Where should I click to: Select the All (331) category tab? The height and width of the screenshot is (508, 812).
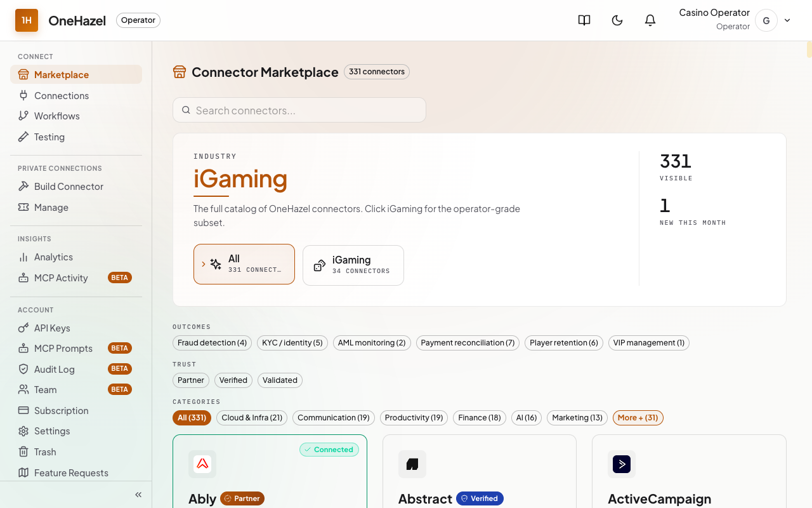click(x=192, y=418)
